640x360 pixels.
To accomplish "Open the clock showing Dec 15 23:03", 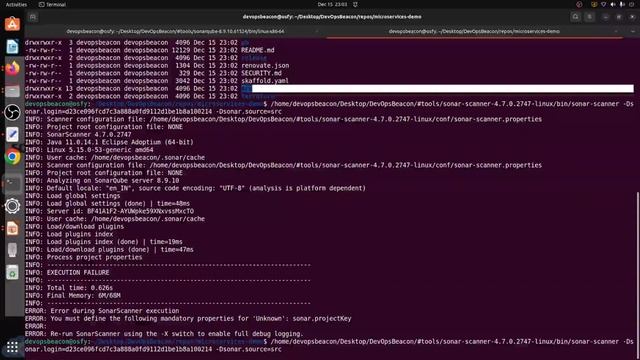I will pyautogui.click(x=332, y=4).
